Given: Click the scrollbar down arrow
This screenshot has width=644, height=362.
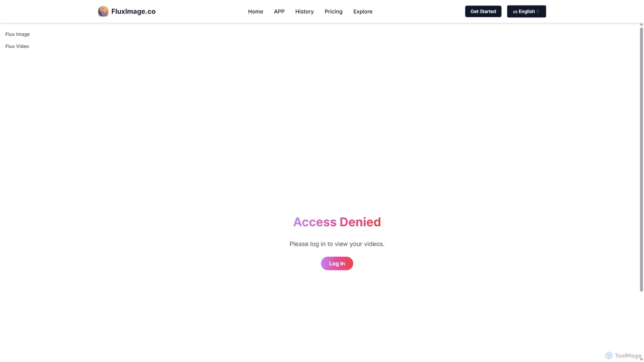Looking at the screenshot, I should (641, 359).
